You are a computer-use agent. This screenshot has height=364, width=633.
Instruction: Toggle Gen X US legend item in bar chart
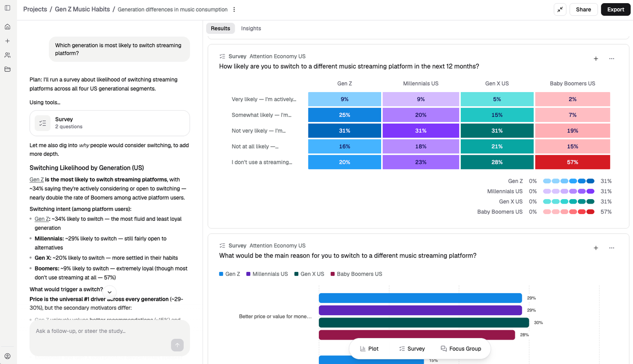[x=309, y=274]
